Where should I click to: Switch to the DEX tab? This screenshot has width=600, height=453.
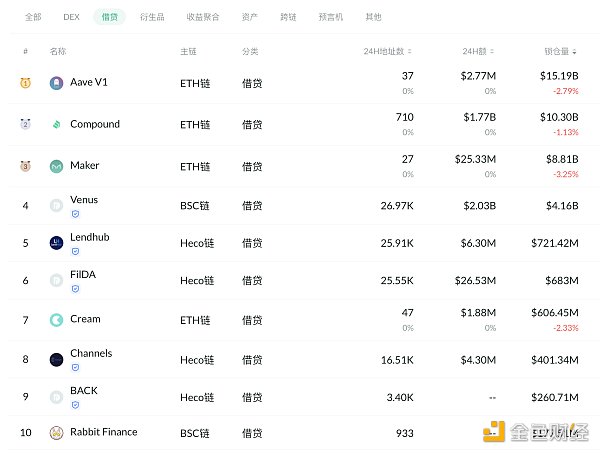pyautogui.click(x=71, y=17)
